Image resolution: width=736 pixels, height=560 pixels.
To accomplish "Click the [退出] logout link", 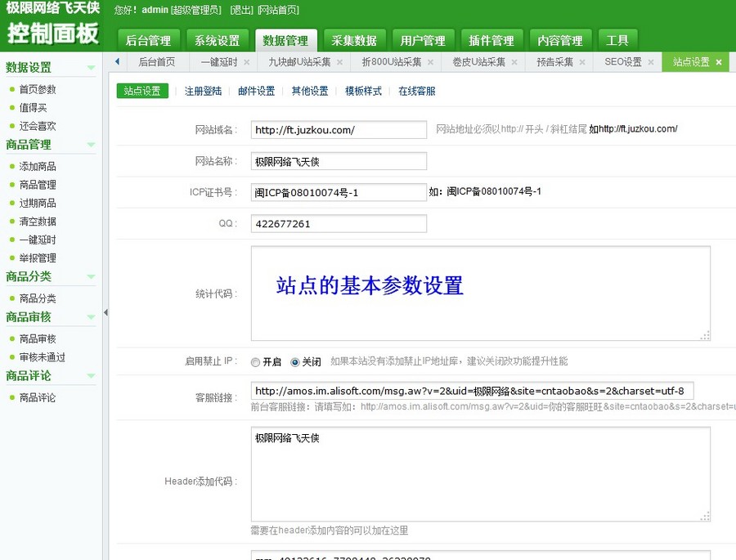I will pos(241,10).
